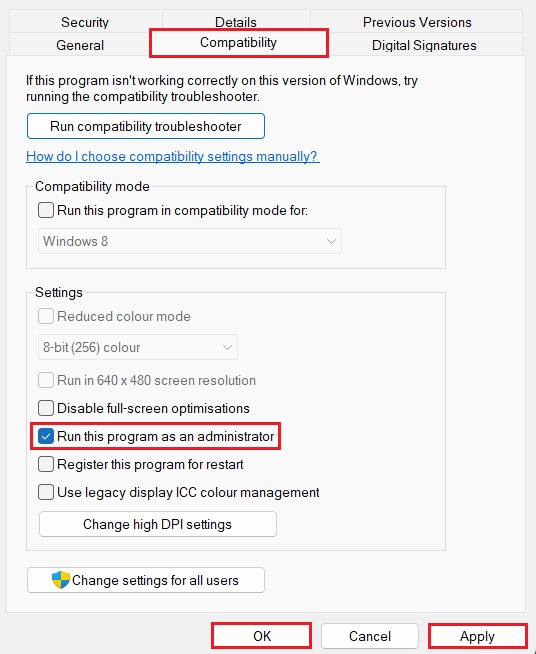Open the Previous Versions tab
The height and width of the screenshot is (654, 536).
[x=417, y=22]
